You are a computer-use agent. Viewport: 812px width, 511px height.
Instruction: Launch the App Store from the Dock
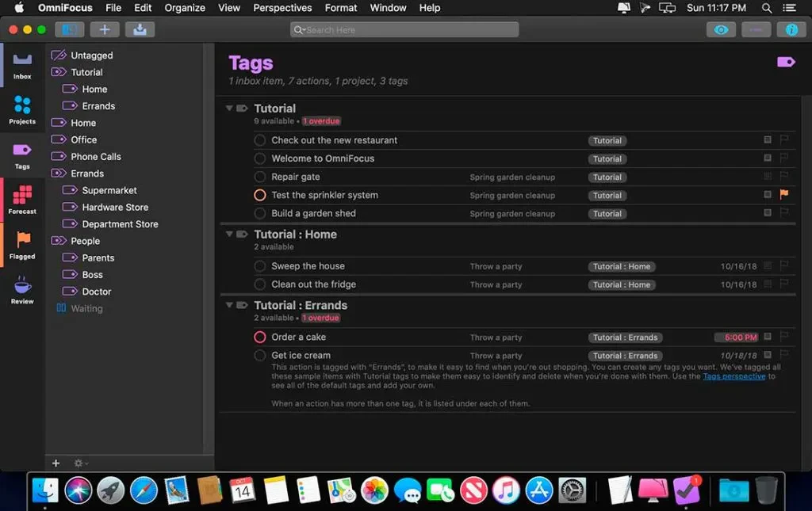pos(539,490)
